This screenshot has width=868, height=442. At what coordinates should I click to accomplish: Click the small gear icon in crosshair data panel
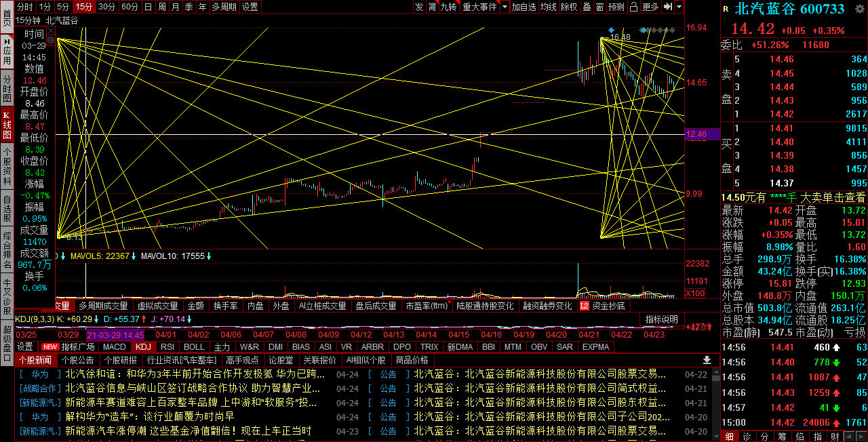coord(50,40)
